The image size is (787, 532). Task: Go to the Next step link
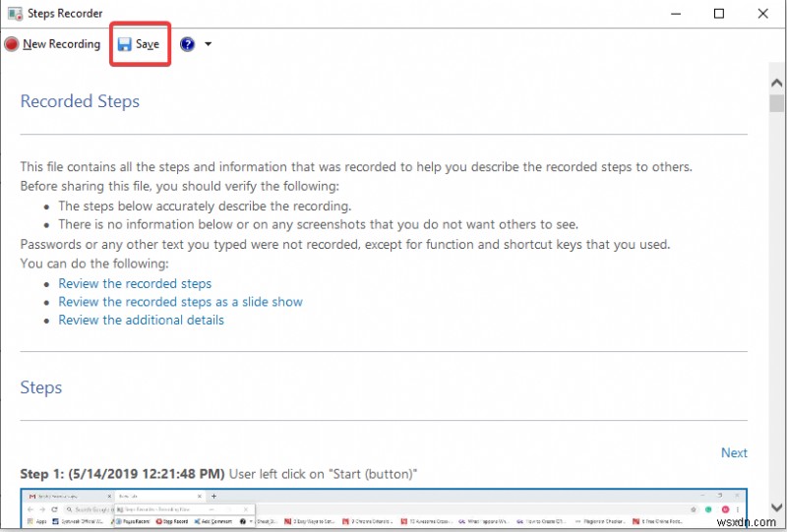[x=734, y=452]
